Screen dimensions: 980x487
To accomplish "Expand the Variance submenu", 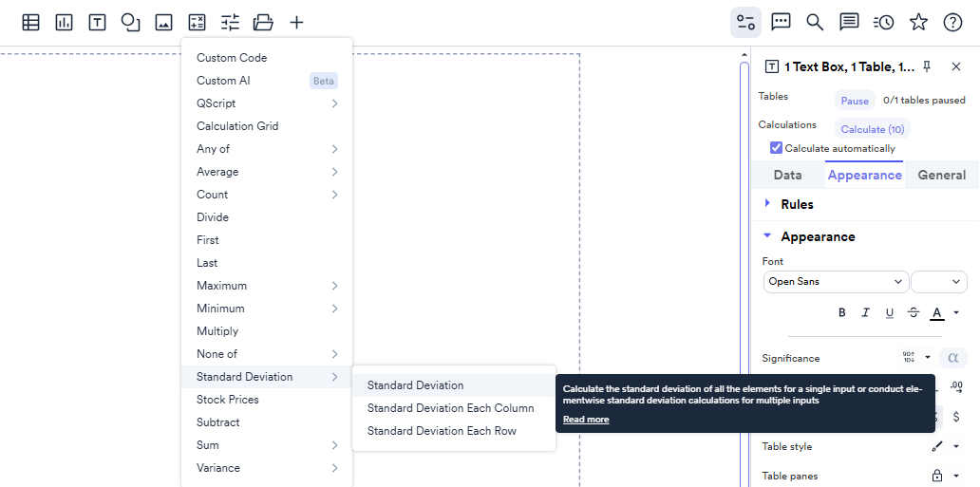I will pos(267,468).
